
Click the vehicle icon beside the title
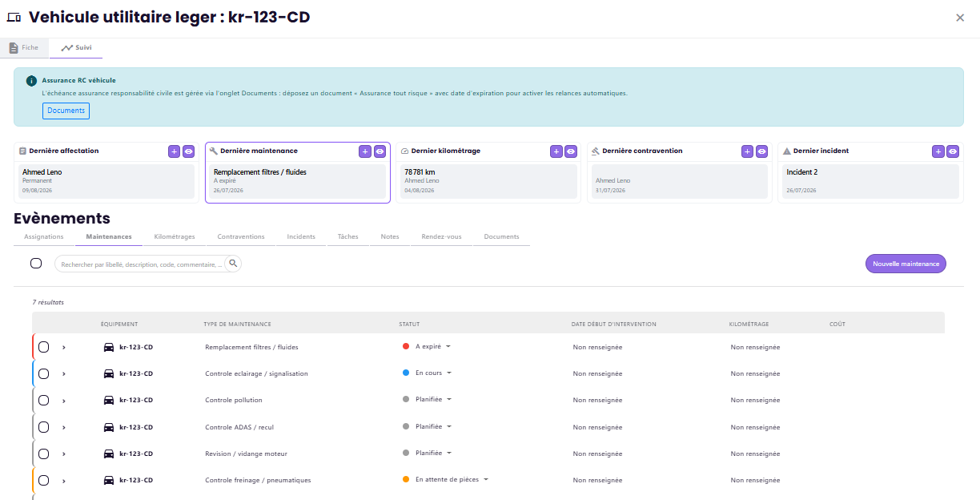[x=14, y=18]
